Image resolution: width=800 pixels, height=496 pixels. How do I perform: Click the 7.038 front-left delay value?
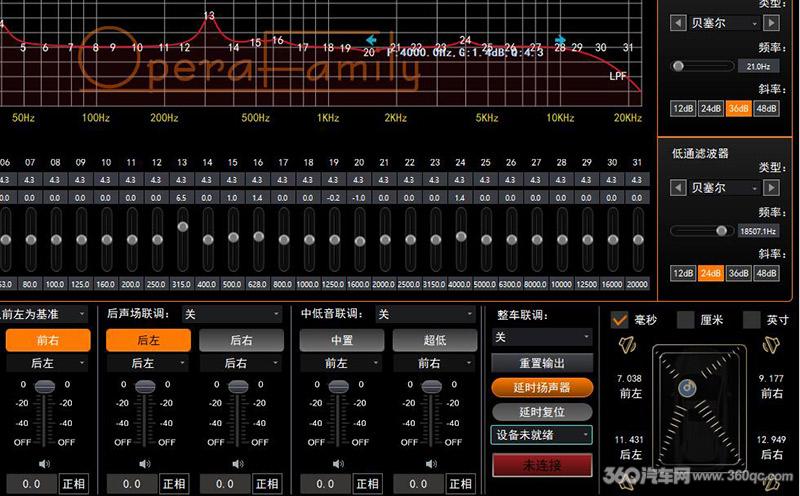pyautogui.click(x=629, y=379)
